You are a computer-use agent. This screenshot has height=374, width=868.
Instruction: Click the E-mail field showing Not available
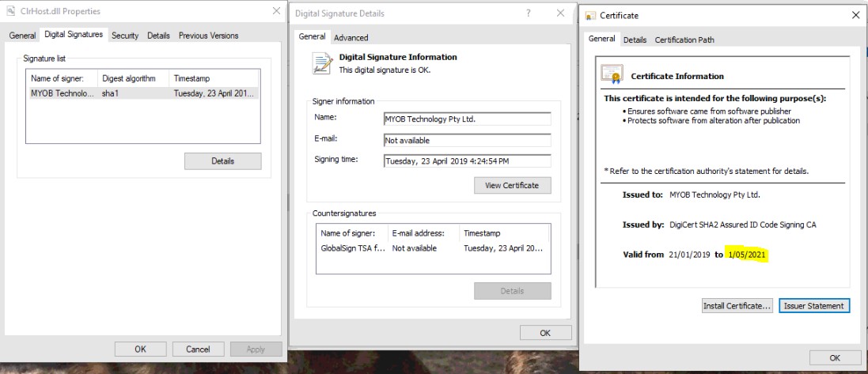click(x=467, y=141)
